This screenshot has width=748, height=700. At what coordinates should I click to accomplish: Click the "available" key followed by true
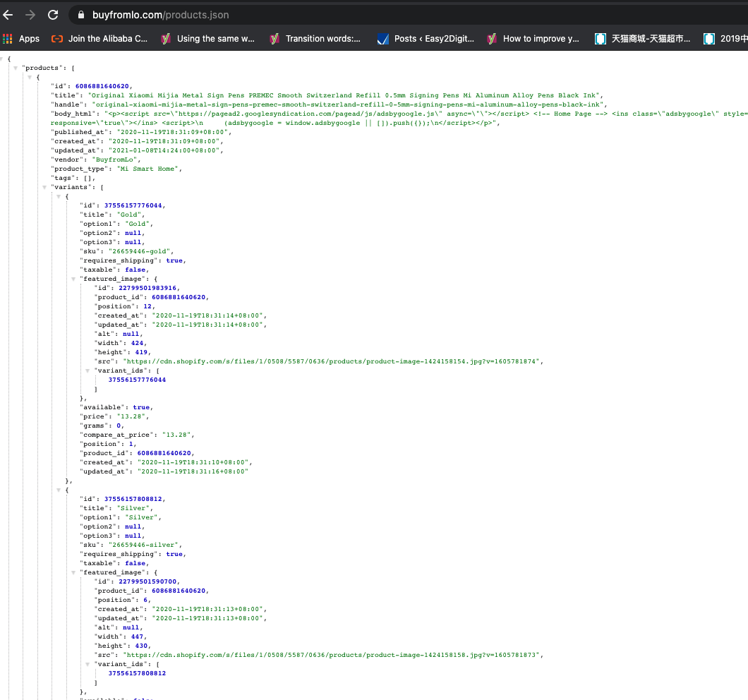point(102,407)
